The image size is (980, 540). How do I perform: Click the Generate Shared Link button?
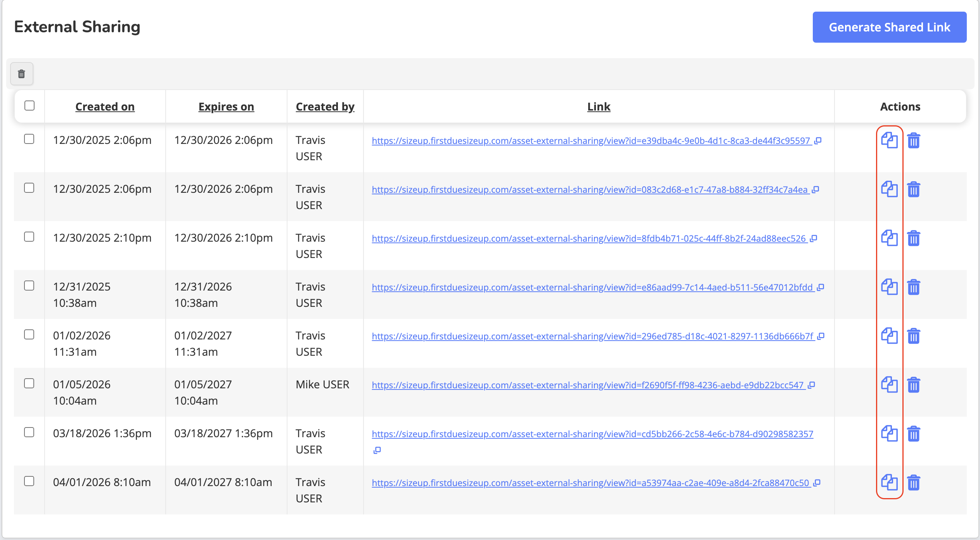(890, 27)
